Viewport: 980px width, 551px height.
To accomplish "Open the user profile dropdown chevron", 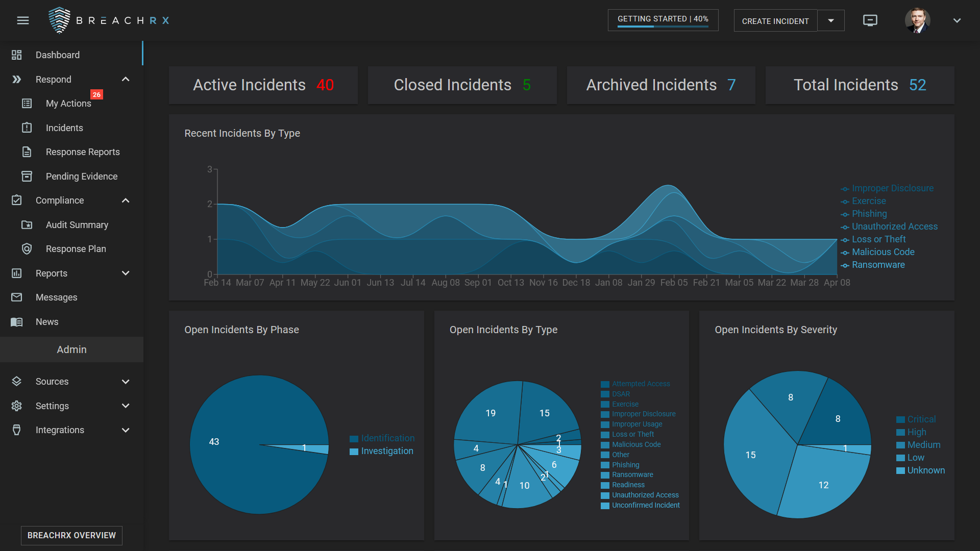I will 957,20.
